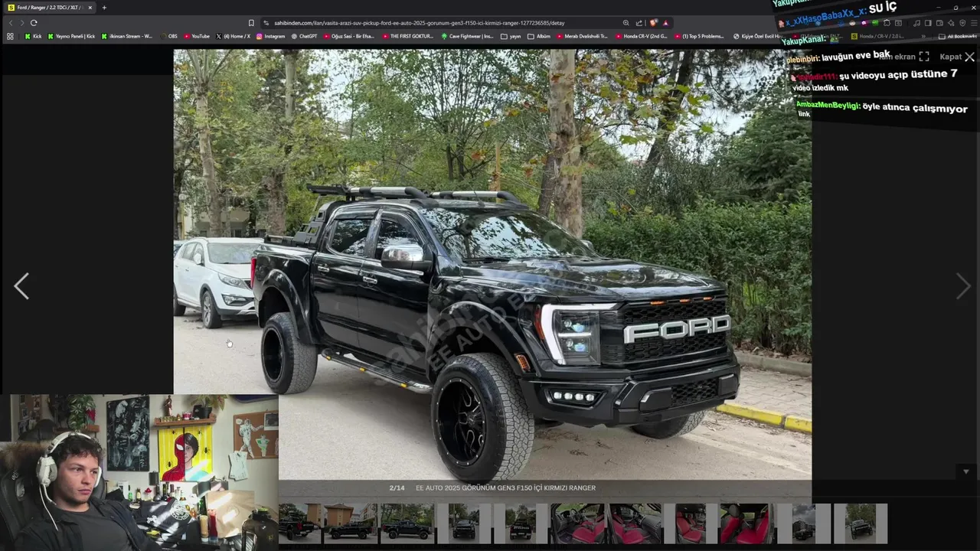Open the YouTube bookmark
The image size is (980, 551).
point(196,36)
